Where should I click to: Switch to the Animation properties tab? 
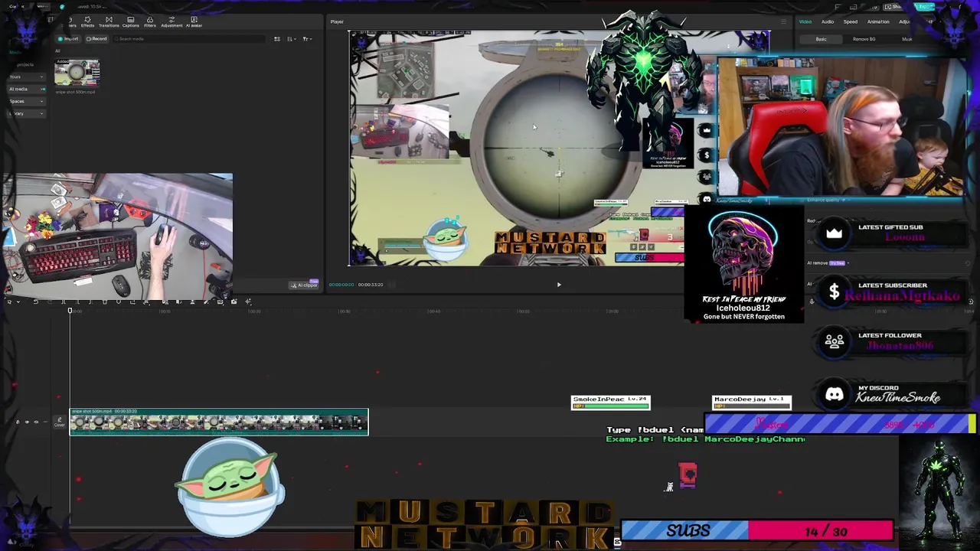pyautogui.click(x=878, y=21)
